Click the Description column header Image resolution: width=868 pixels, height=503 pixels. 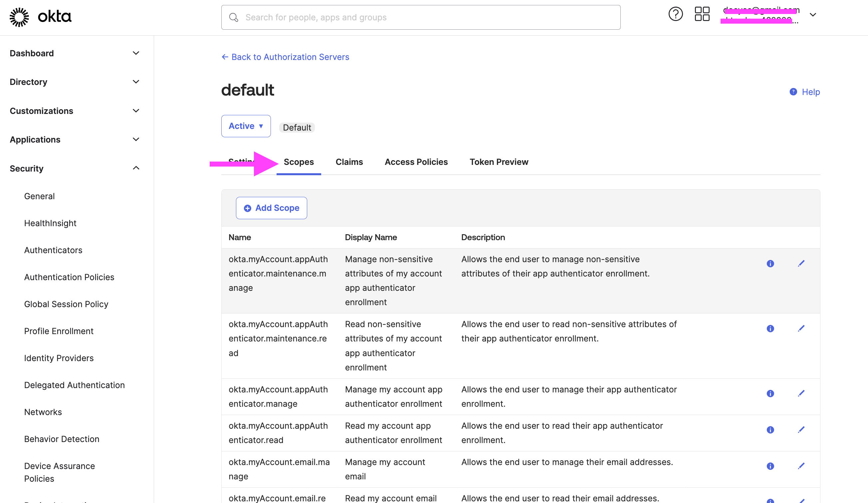[x=483, y=238]
